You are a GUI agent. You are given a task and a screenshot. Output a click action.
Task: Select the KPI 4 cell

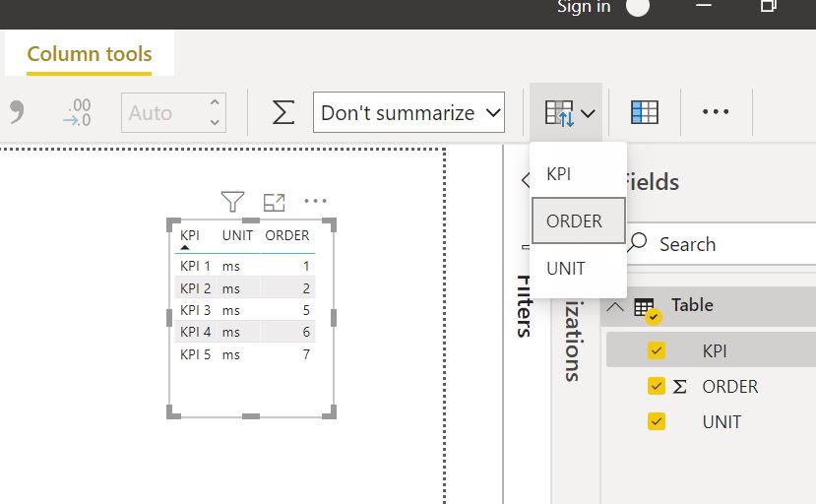coord(195,332)
